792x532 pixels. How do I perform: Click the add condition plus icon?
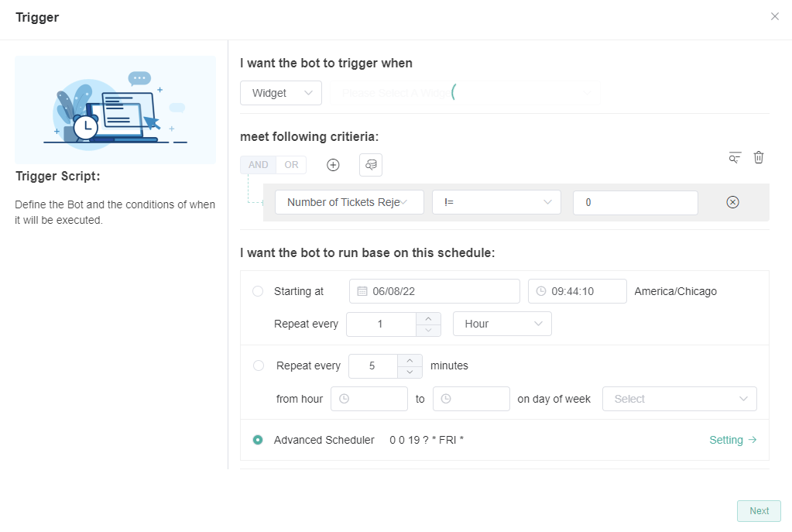pyautogui.click(x=333, y=165)
